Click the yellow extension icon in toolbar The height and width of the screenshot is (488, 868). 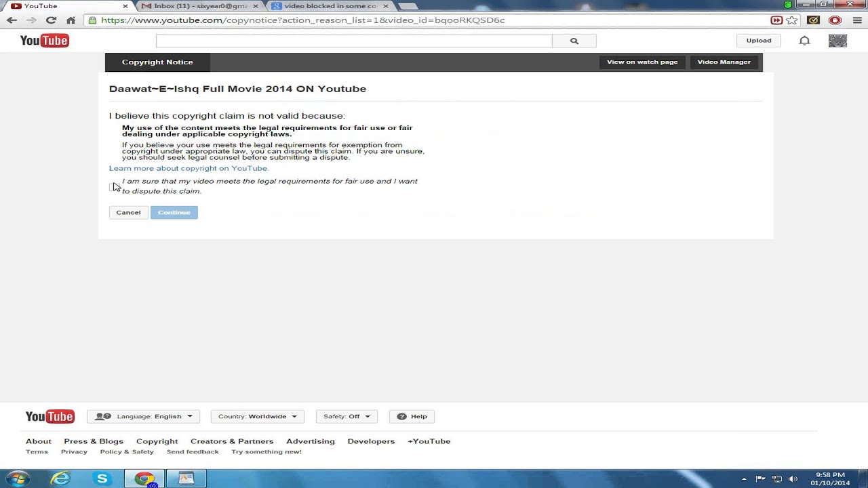point(814,20)
